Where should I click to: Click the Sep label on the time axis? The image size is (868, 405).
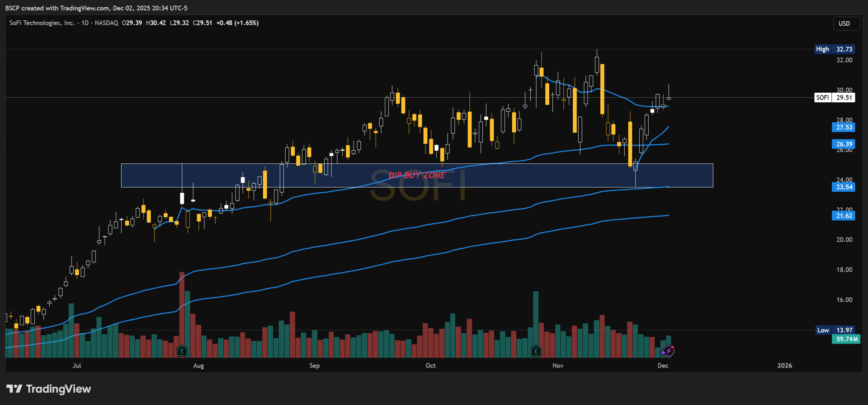(x=315, y=366)
